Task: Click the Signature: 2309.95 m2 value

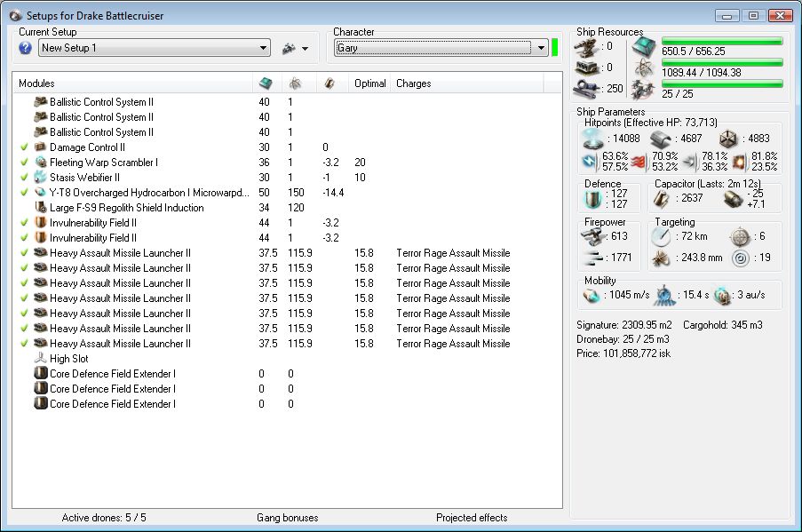Action: [624, 325]
